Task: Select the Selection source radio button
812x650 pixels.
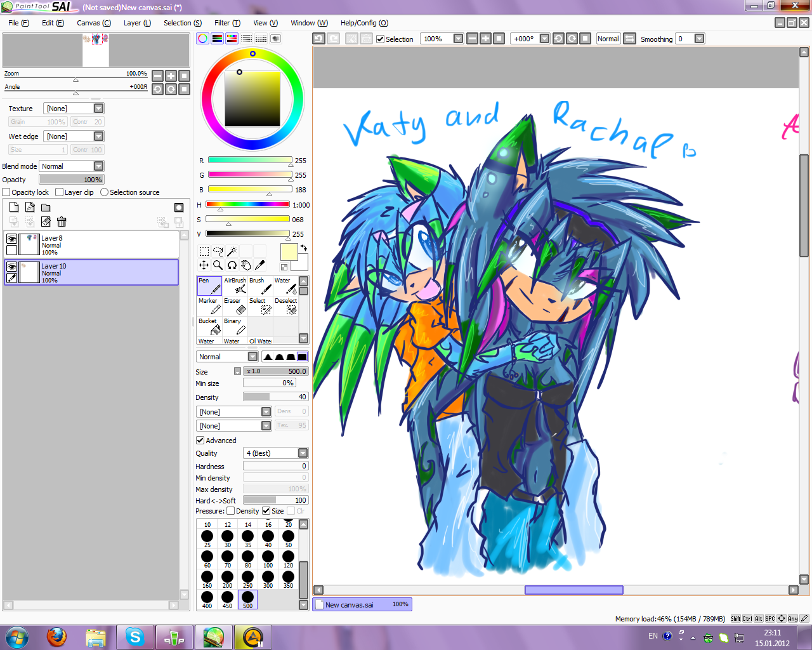Action: pos(105,192)
